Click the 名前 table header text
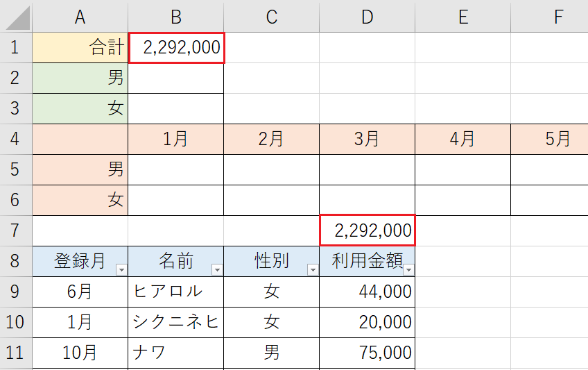Image resolution: width=588 pixels, height=370 pixels. [x=176, y=261]
